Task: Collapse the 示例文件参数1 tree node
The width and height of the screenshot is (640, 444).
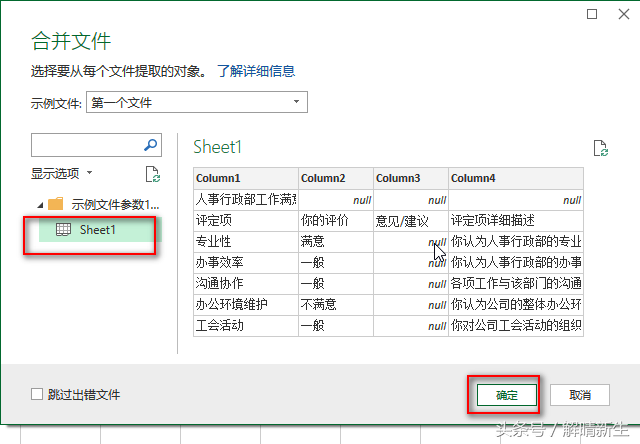Action: [x=40, y=205]
